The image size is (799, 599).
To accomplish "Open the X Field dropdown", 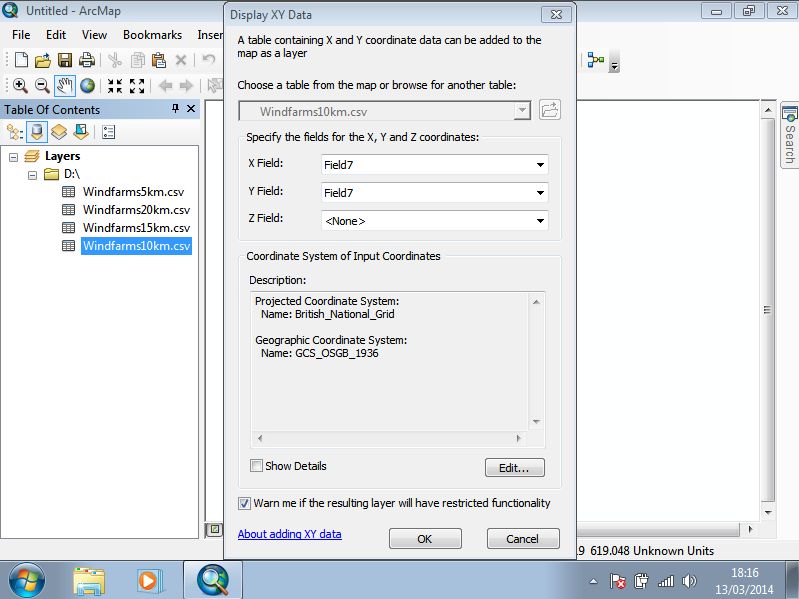I will [540, 165].
